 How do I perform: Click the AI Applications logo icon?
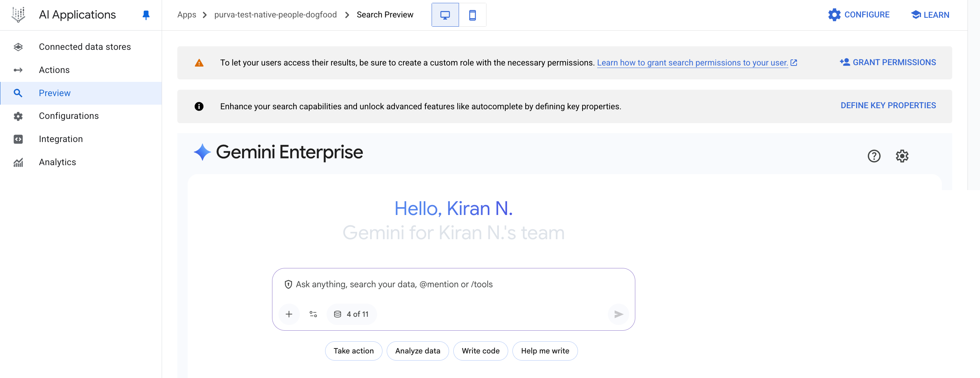click(18, 15)
